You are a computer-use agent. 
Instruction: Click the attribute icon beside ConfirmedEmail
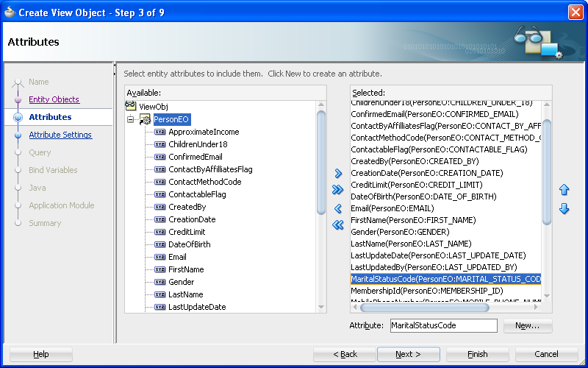[160, 157]
